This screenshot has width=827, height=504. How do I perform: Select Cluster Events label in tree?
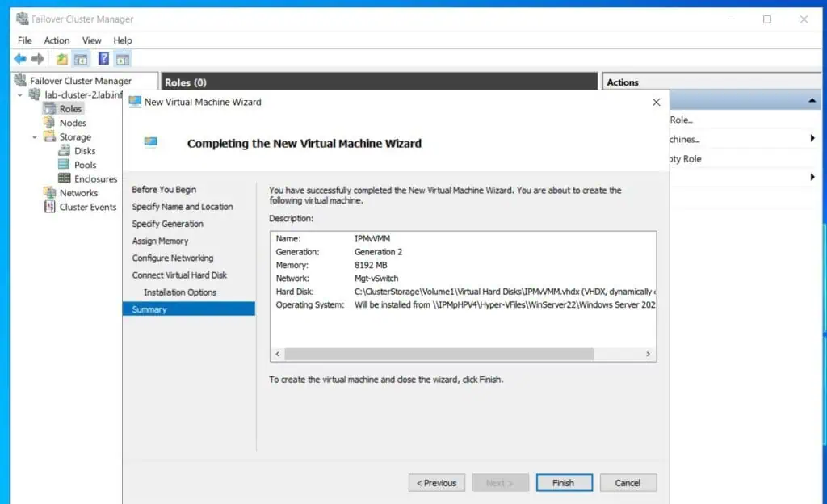pyautogui.click(x=88, y=208)
